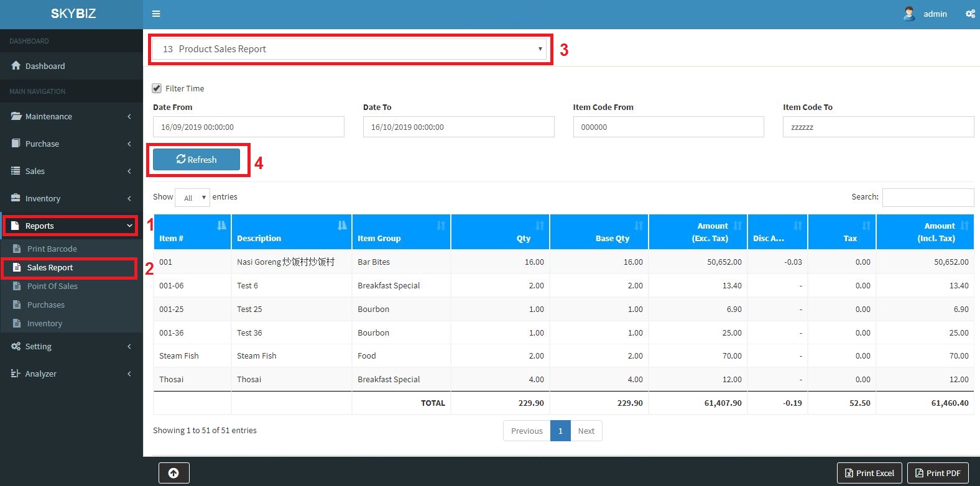Viewport: 980px width, 486px height.
Task: Click the Dashboard home icon
Action: coord(16,66)
